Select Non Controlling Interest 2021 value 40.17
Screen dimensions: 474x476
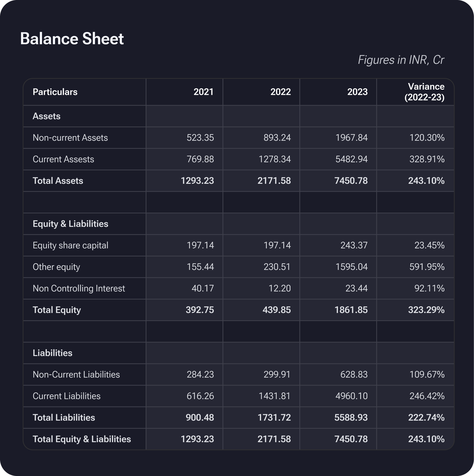click(x=203, y=288)
